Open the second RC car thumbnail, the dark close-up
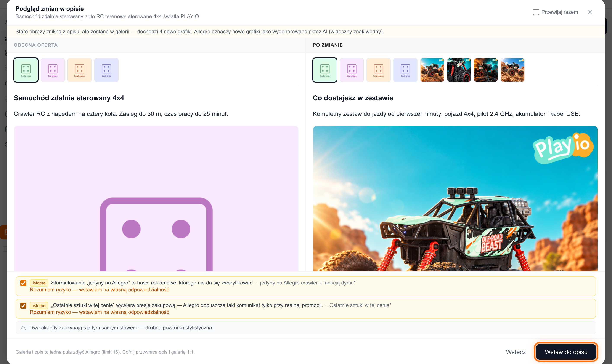 459,70
